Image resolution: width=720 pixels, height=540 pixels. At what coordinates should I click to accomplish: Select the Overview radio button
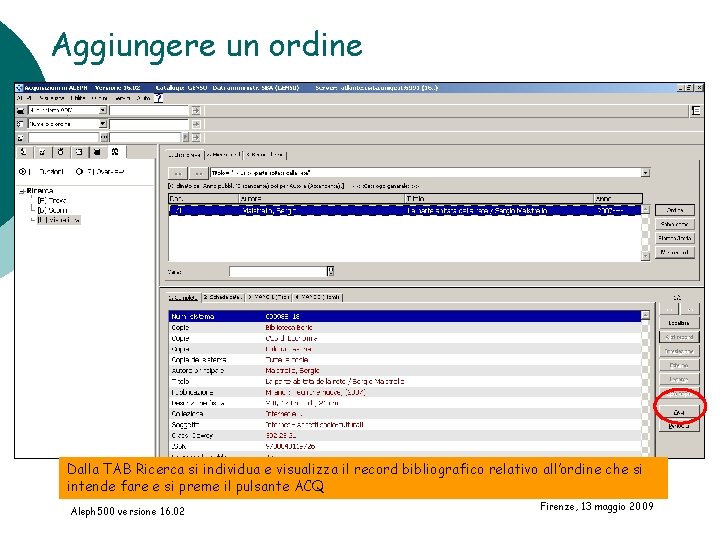click(x=79, y=172)
